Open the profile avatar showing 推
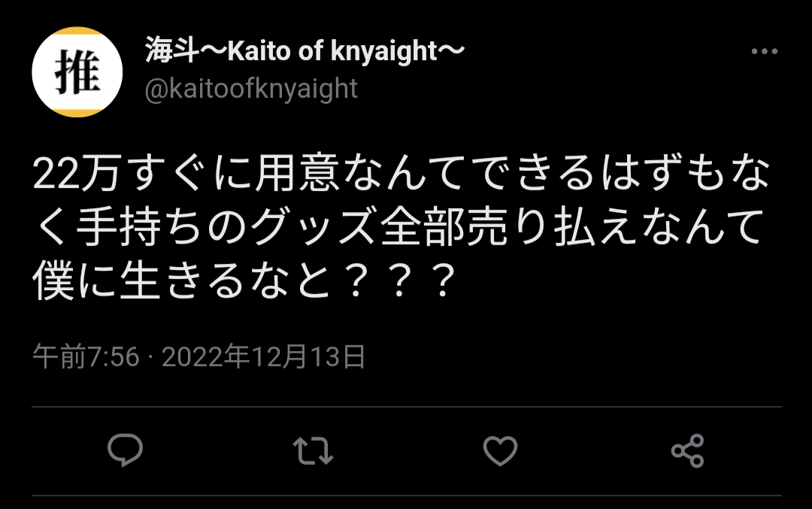The height and width of the screenshot is (509, 812). 77,72
